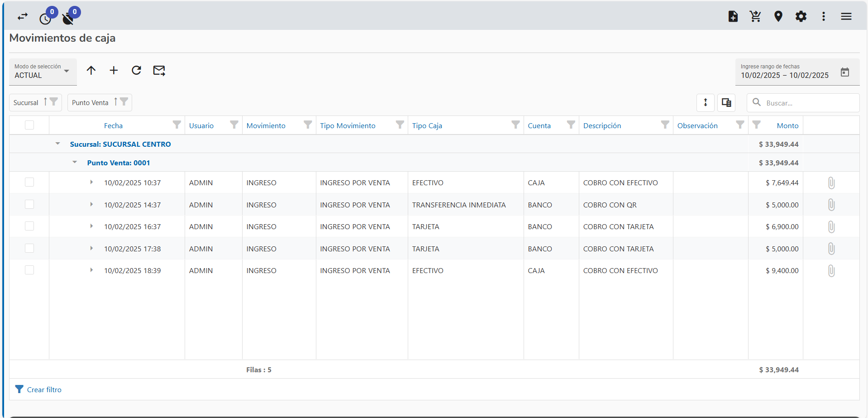Click the plus icon to add a movement
Image resolution: width=868 pixels, height=418 pixels.
(114, 70)
